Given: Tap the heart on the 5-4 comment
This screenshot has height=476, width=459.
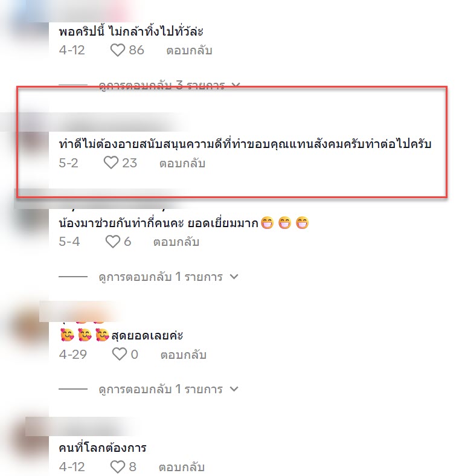Looking at the screenshot, I should point(112,242).
